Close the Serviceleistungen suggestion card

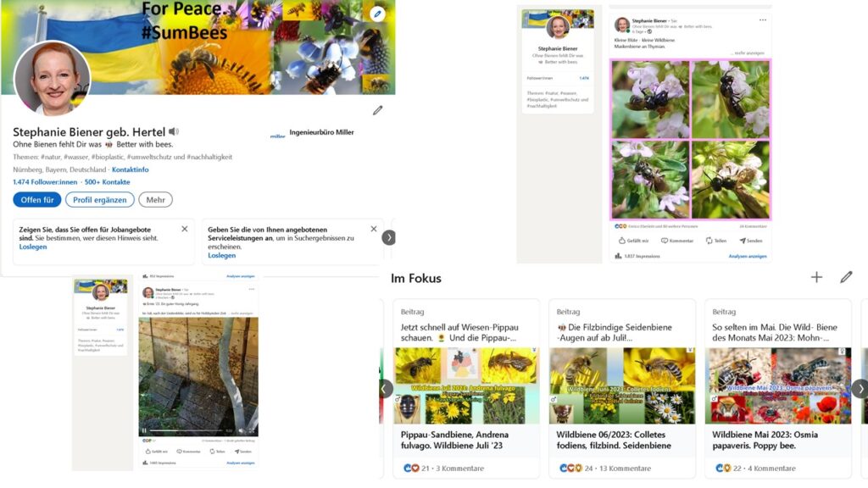pos(374,229)
